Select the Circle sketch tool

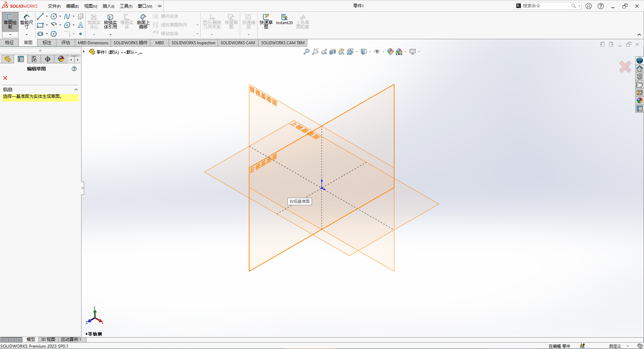[54, 16]
